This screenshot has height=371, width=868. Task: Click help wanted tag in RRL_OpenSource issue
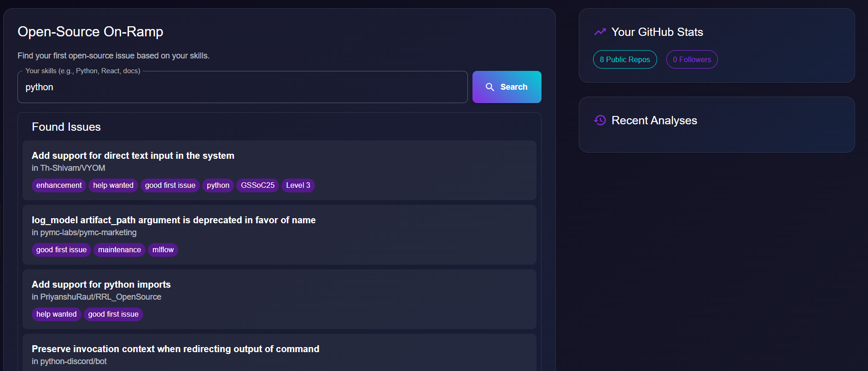(x=56, y=314)
